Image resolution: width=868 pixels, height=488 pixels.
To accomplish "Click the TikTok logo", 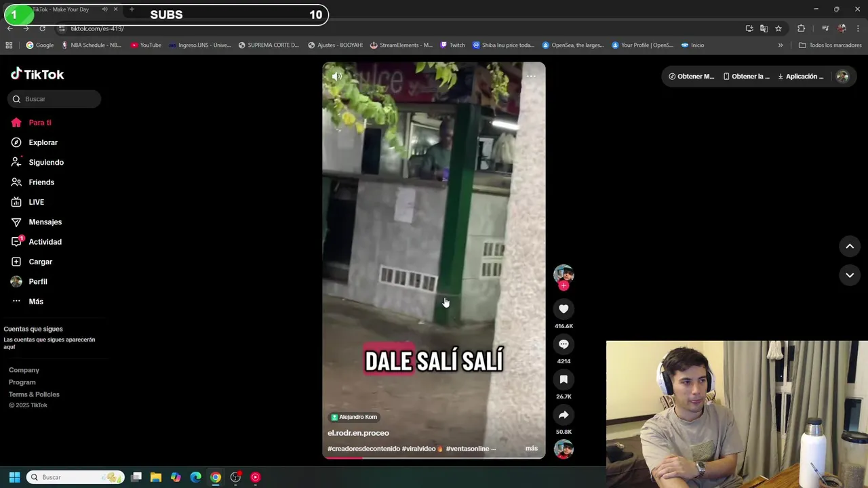I will pyautogui.click(x=37, y=74).
